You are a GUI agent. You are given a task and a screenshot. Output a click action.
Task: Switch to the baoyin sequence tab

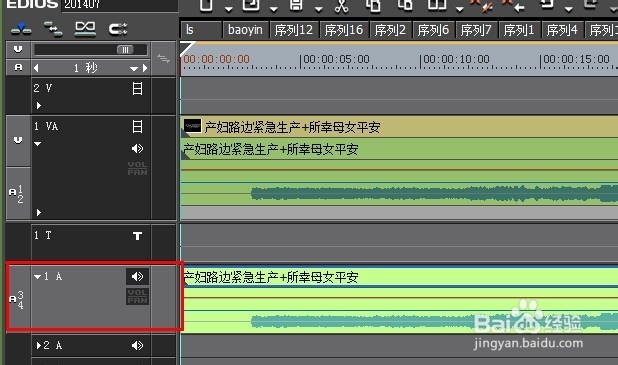[x=246, y=30]
